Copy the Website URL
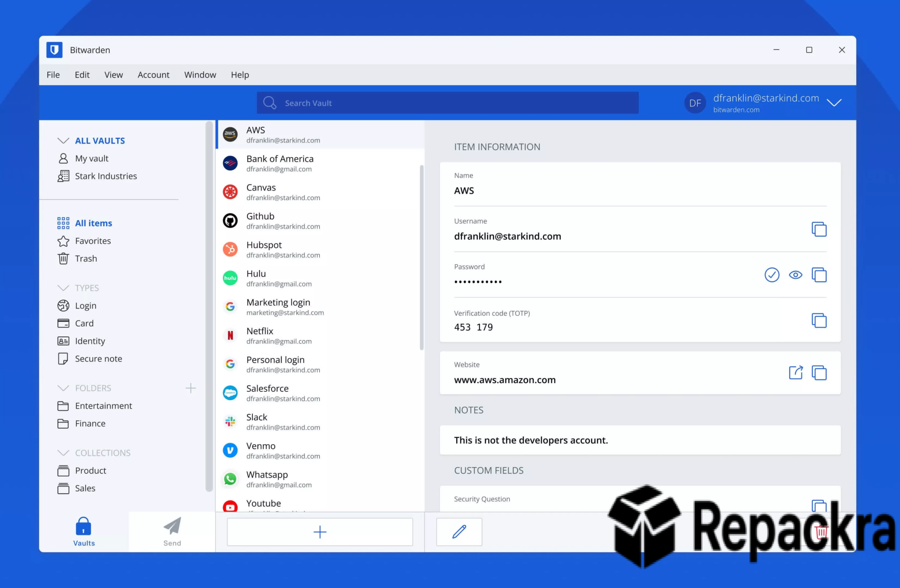The height and width of the screenshot is (588, 900). (x=819, y=373)
